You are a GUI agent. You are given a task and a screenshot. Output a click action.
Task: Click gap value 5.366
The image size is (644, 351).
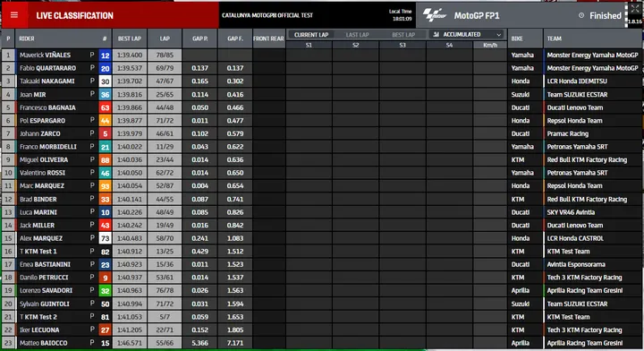click(x=200, y=343)
